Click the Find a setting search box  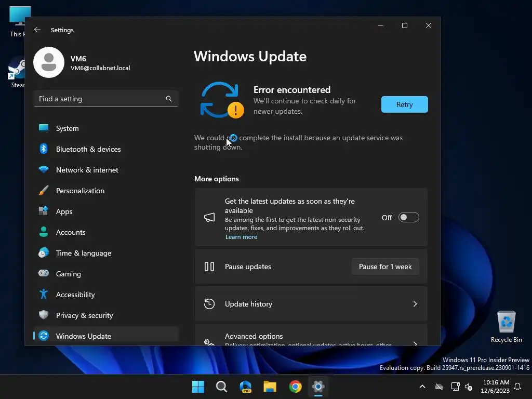[x=106, y=99]
